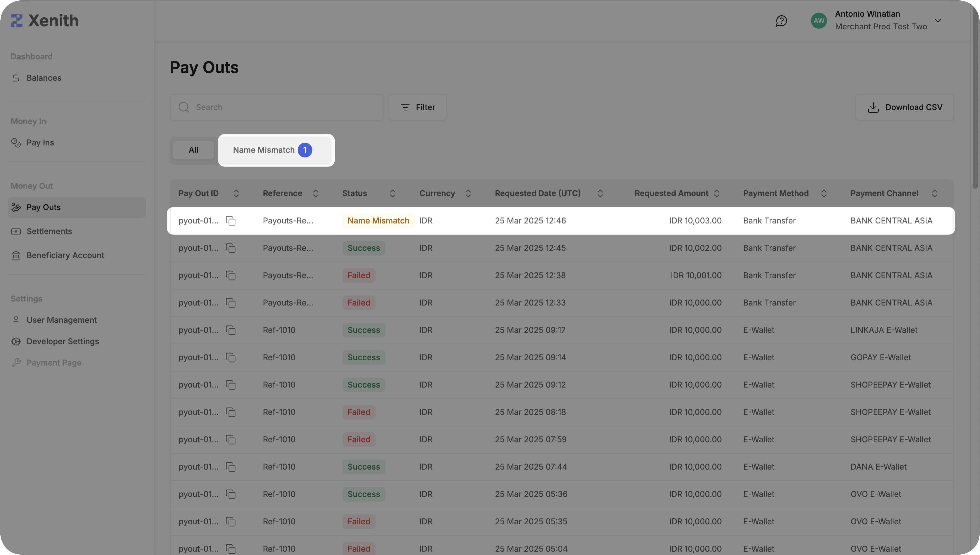Select the Name Mismatch tab
This screenshot has height=555, width=980.
click(x=272, y=150)
